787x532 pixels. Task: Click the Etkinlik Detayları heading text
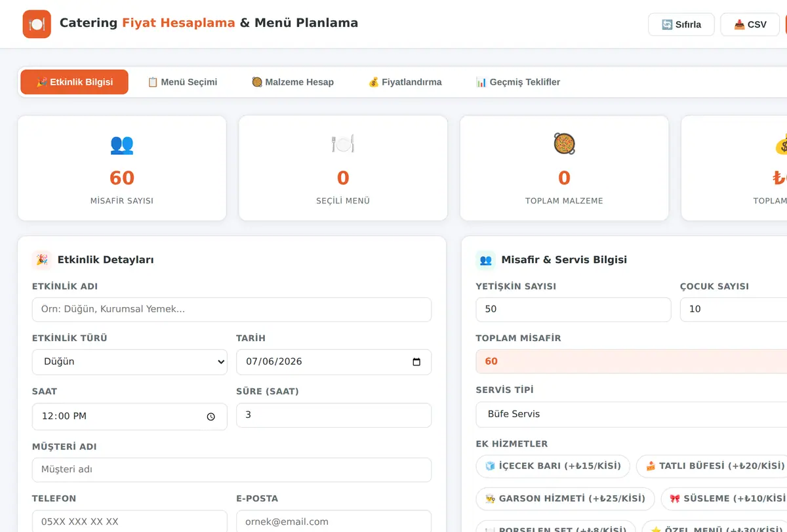[106, 260]
